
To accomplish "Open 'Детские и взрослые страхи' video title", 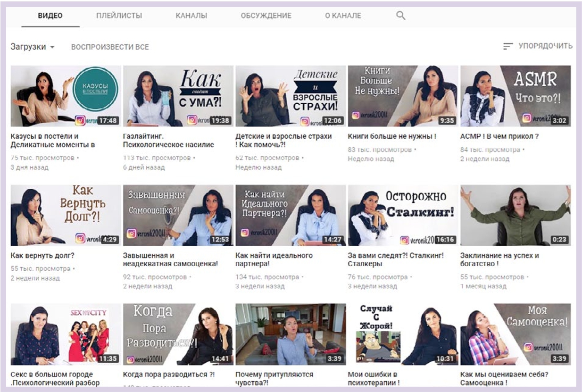I will (283, 140).
